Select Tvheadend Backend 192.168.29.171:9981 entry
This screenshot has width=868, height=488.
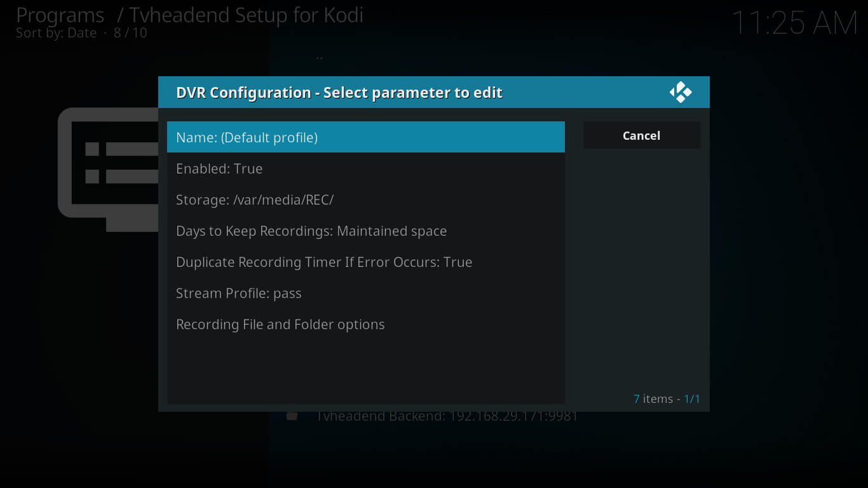[447, 417]
